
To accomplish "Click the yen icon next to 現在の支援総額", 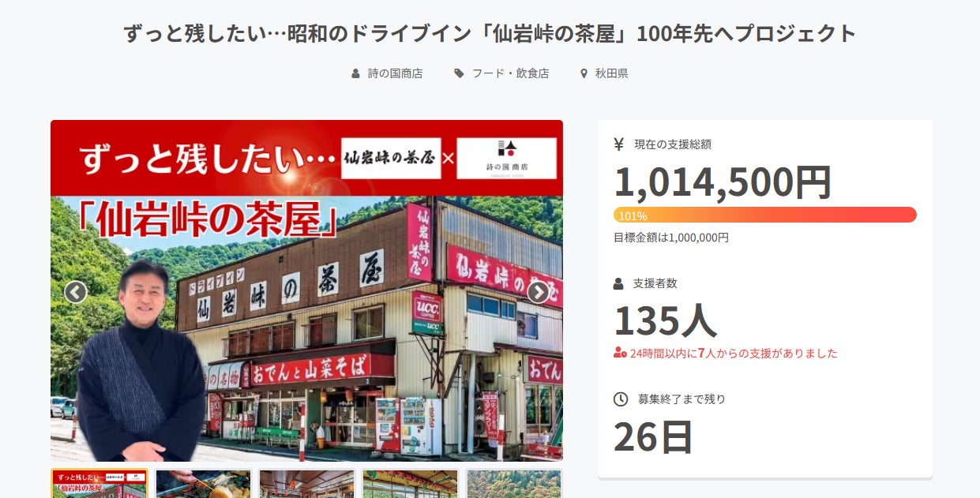I will pyautogui.click(x=619, y=144).
